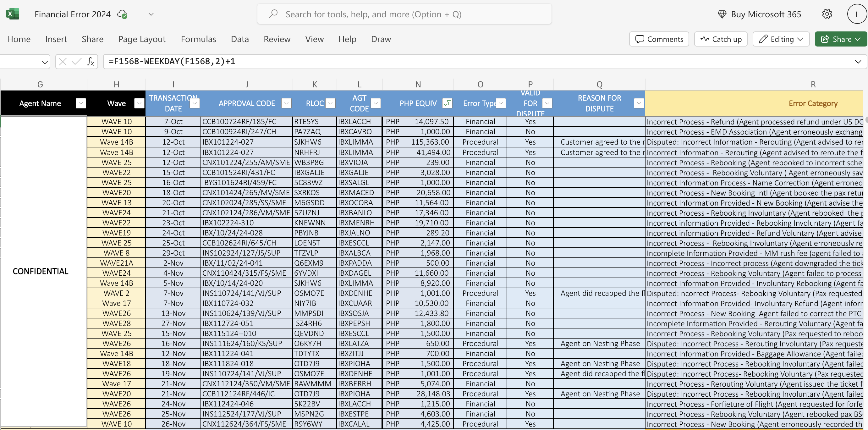Click the green Share button
The width and height of the screenshot is (868, 430).
(840, 39)
